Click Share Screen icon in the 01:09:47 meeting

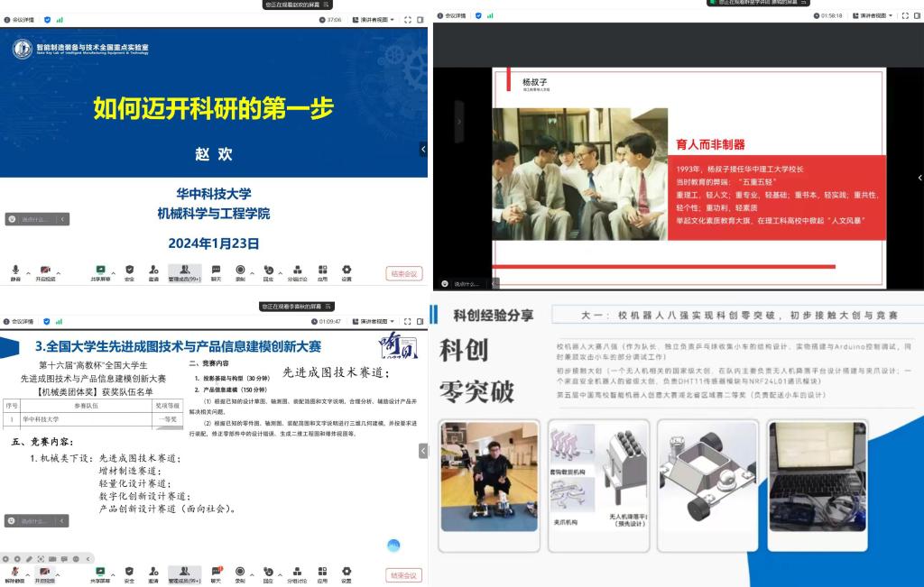tap(100, 573)
